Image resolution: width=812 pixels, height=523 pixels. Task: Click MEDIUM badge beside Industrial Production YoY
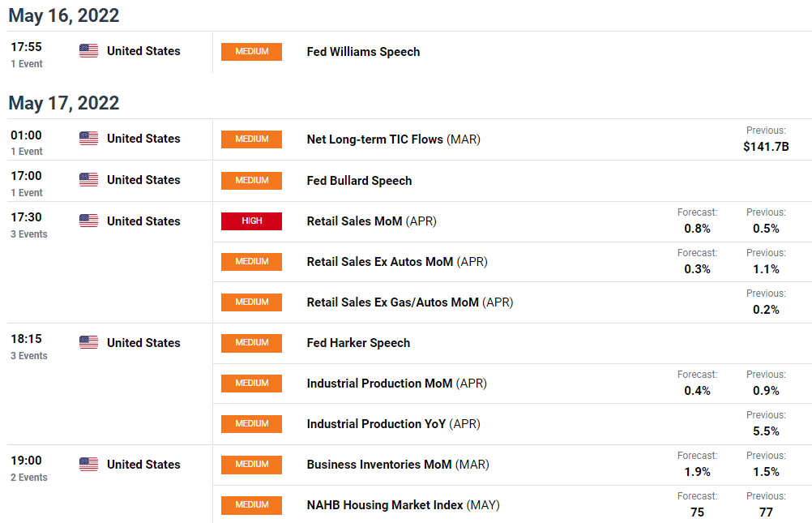point(252,424)
